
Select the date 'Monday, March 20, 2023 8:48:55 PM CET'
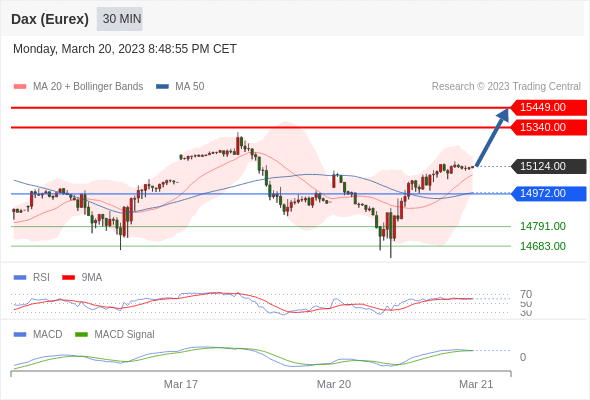click(x=125, y=49)
